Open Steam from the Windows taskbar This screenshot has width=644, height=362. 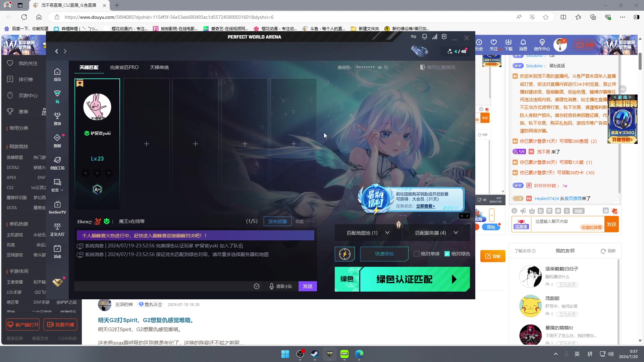(x=315, y=354)
